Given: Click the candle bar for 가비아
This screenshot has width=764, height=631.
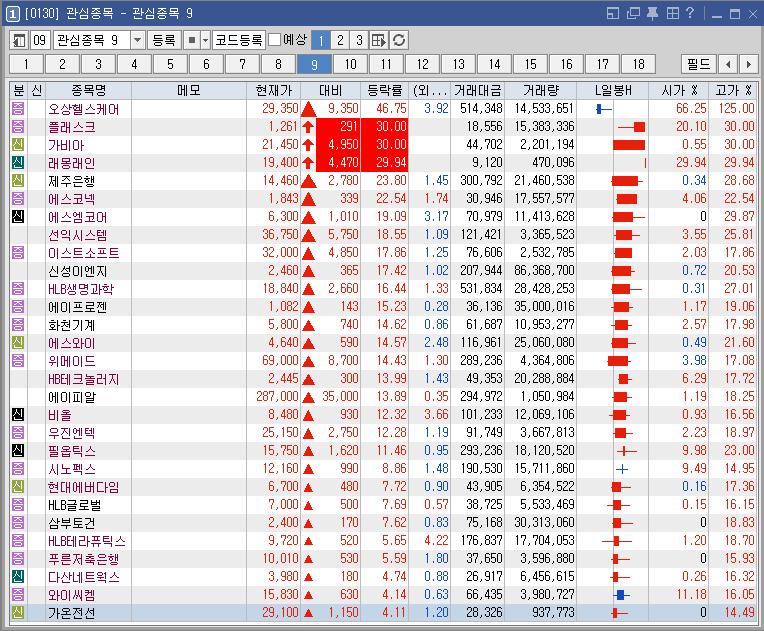Looking at the screenshot, I should click(x=629, y=145).
